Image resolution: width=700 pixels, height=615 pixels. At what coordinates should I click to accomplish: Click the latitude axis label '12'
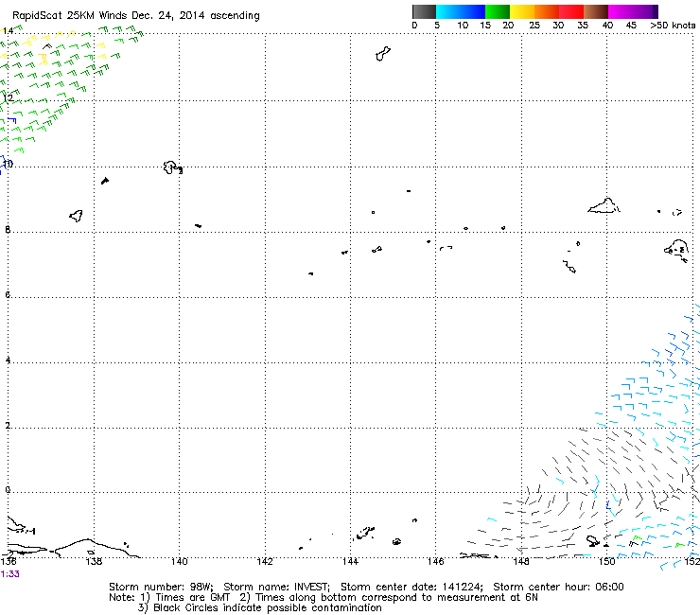8,97
